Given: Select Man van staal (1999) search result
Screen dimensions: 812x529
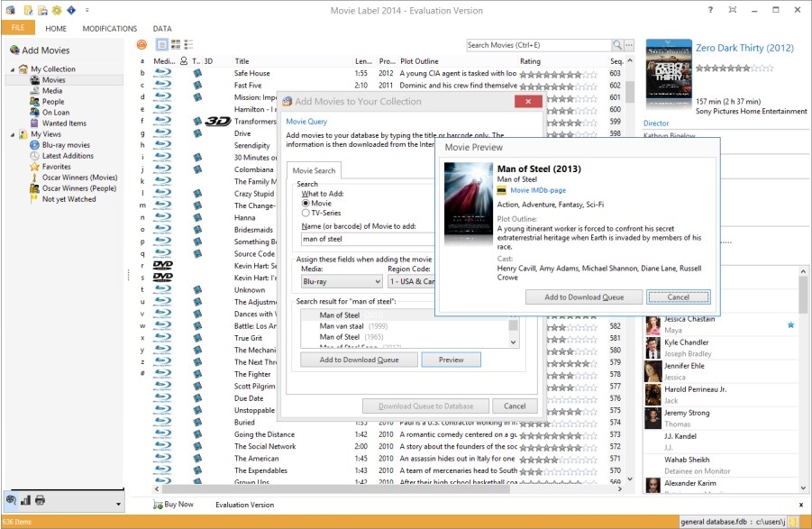Looking at the screenshot, I should pos(353,326).
